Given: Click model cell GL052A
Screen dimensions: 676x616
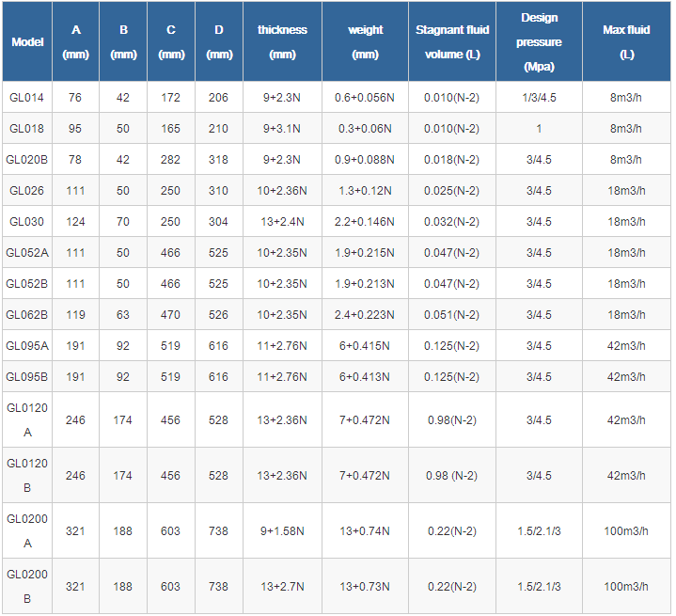Looking at the screenshot, I should (26, 253).
